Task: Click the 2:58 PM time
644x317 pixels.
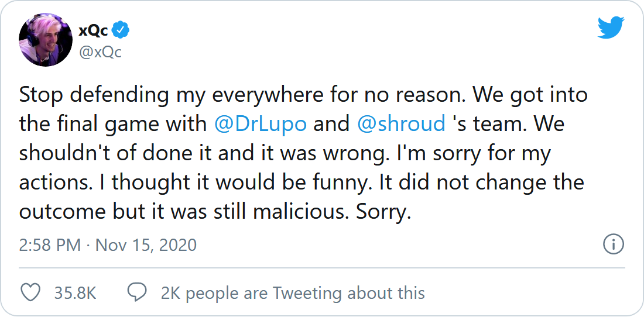Action: (50, 244)
